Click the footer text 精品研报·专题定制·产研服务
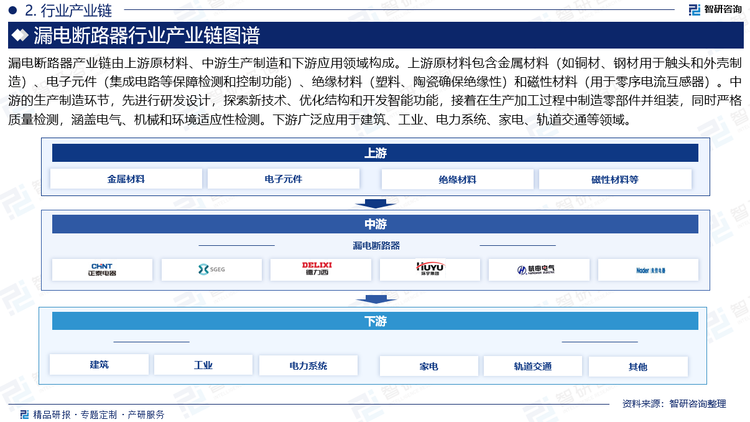The width and height of the screenshot is (750, 422). 99,414
